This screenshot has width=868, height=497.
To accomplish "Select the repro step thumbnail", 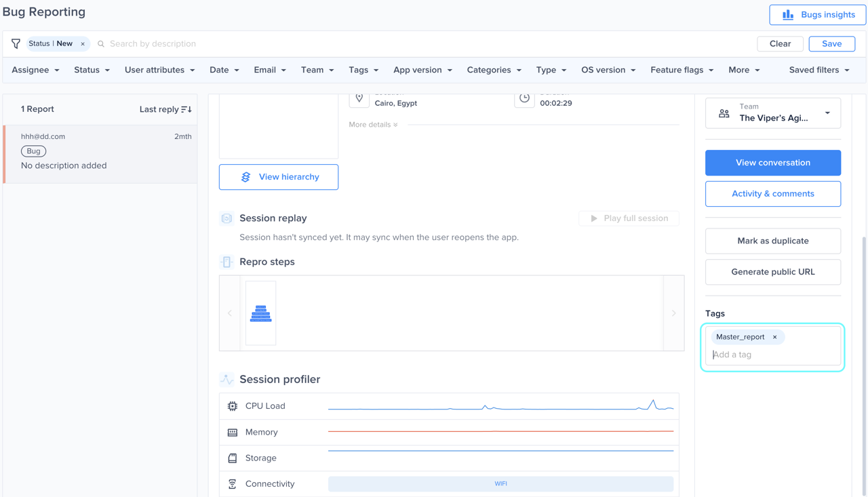I will click(x=261, y=313).
